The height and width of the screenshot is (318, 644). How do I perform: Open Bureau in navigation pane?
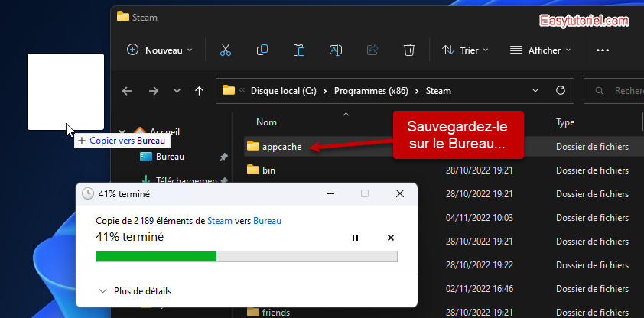(x=170, y=157)
